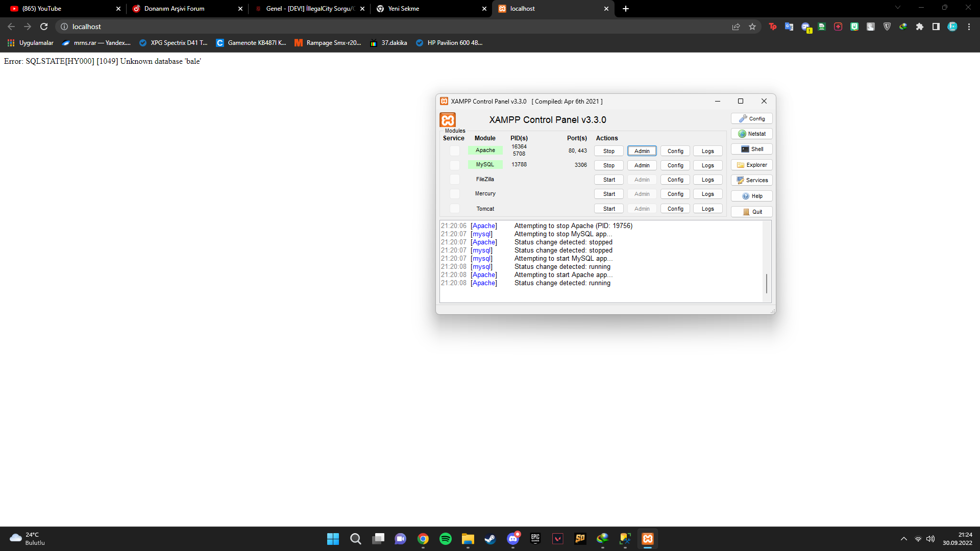Open MySQL Logs menu

[x=708, y=165]
